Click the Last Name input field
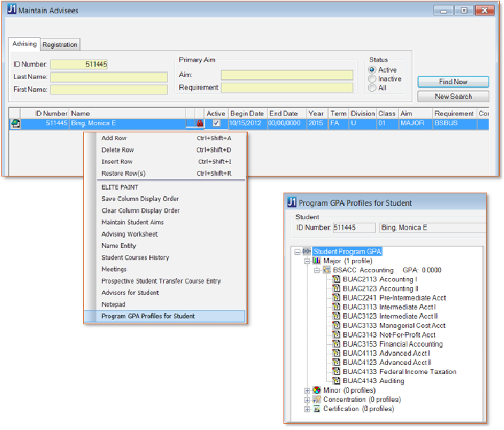Image resolution: width=504 pixels, height=430 pixels. pos(108,77)
